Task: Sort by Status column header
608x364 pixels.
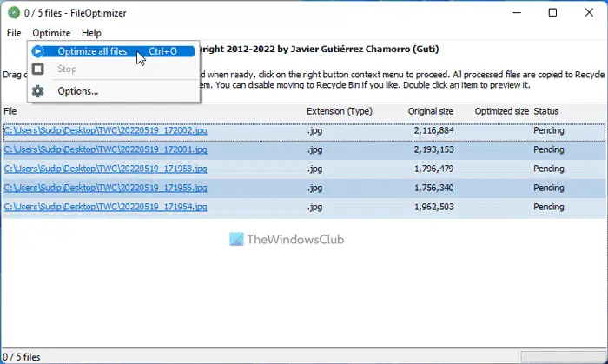Action: 546,112
